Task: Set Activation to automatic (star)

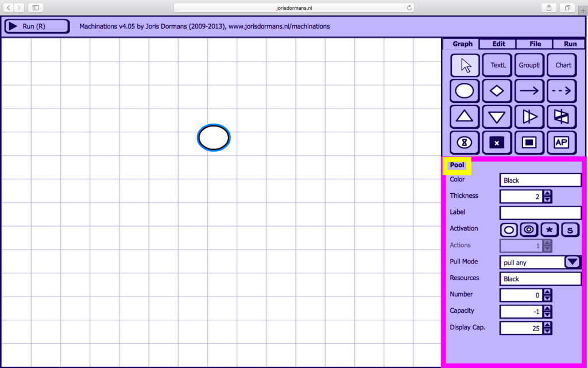Action: pos(550,230)
